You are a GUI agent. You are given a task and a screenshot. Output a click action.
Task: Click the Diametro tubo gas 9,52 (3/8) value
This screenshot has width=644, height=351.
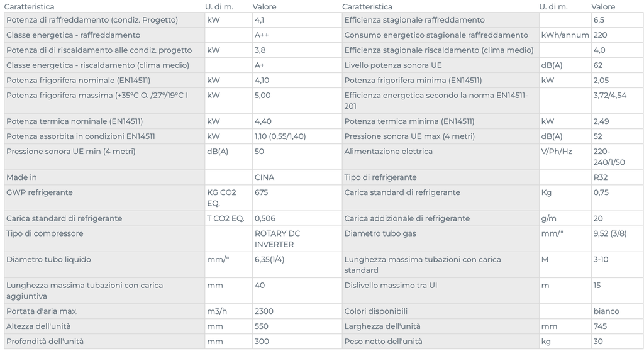coord(610,233)
